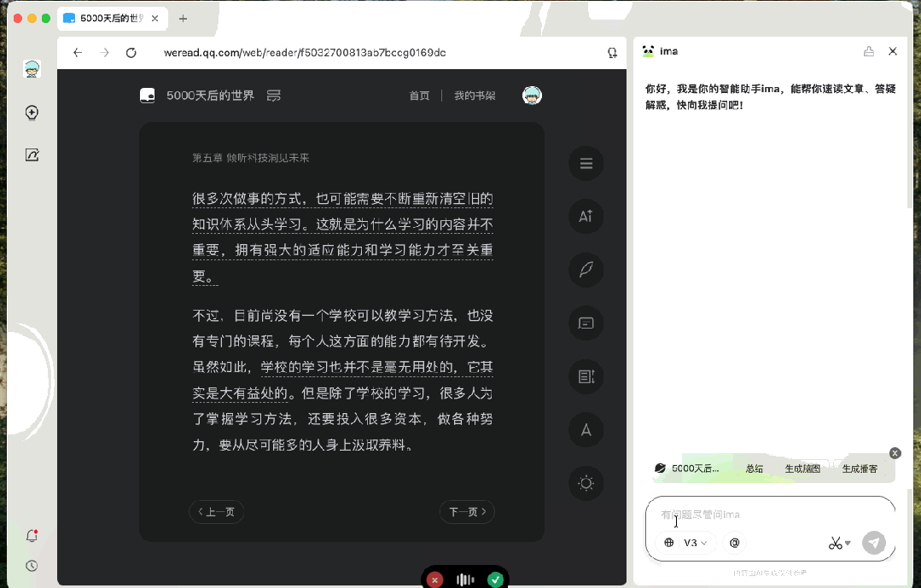This screenshot has width=921, height=588.
Task: Select the 5000天后的世界 browser tab
Action: coord(112,18)
